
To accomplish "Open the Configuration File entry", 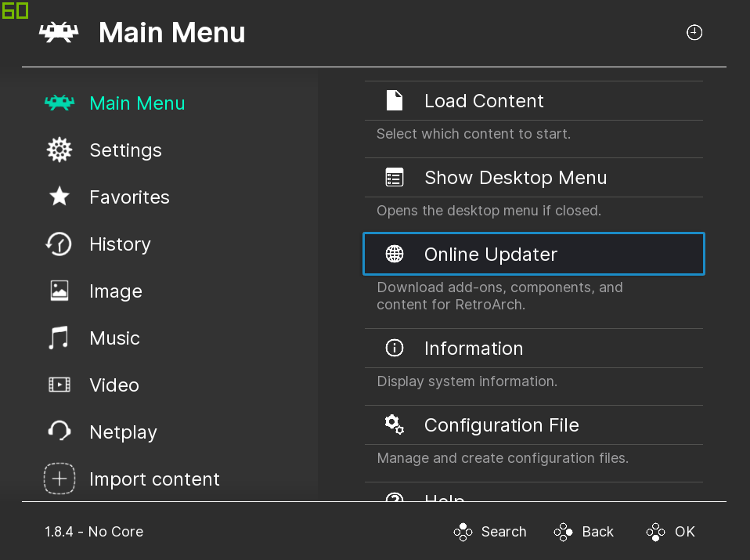I will tap(534, 425).
